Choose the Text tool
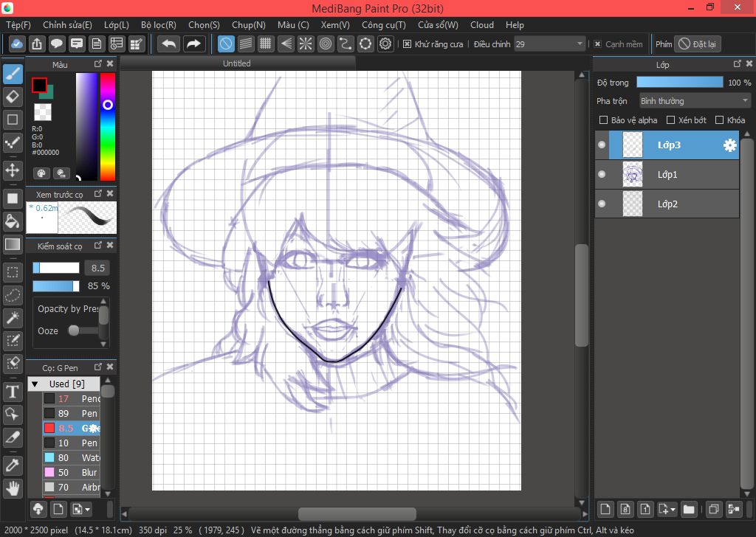The height and width of the screenshot is (537, 756). click(13, 391)
